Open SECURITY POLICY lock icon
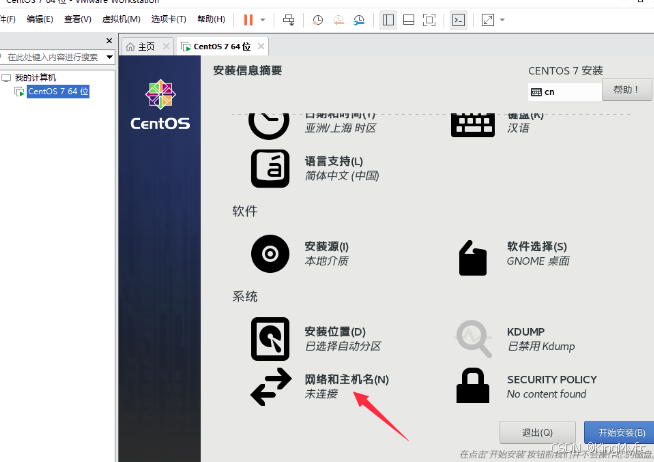This screenshot has width=654, height=462. [x=473, y=385]
